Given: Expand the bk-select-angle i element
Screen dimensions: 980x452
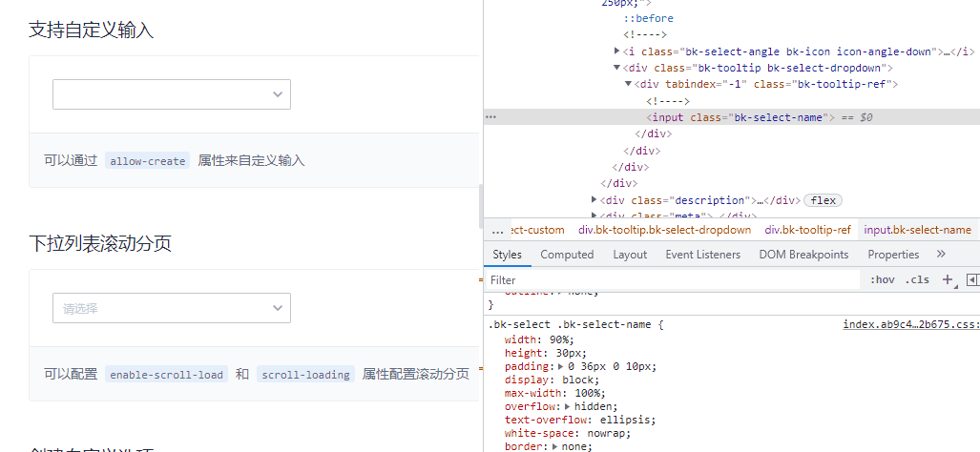Looking at the screenshot, I should pos(616,51).
